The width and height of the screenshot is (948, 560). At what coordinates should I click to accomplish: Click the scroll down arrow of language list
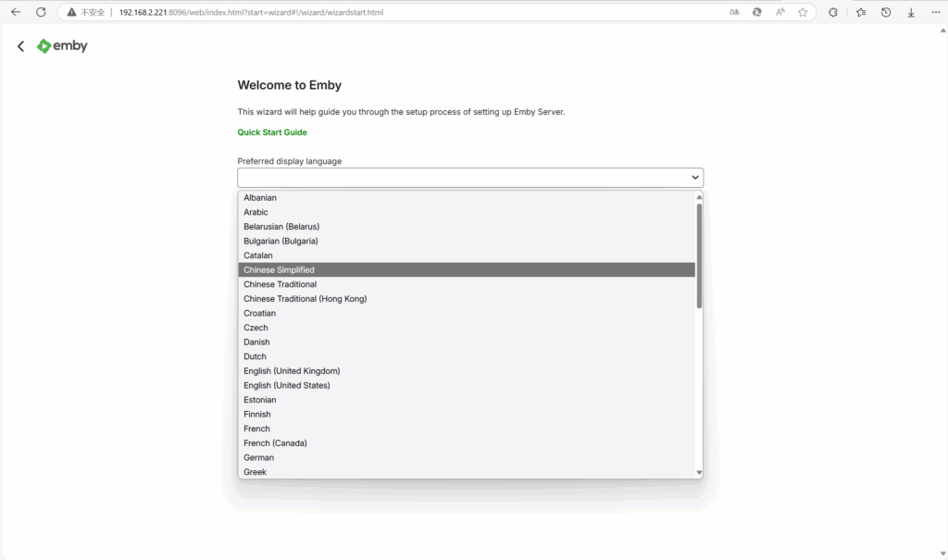(x=699, y=473)
